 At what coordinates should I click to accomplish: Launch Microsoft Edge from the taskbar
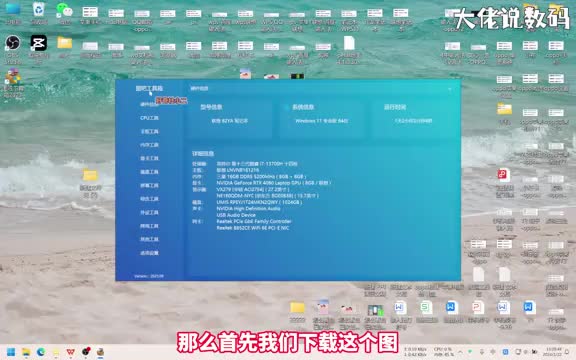41,352
